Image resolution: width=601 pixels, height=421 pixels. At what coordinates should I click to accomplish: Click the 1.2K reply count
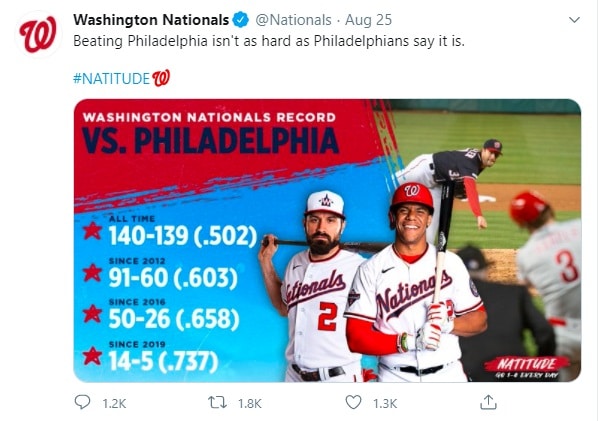pyautogui.click(x=114, y=403)
